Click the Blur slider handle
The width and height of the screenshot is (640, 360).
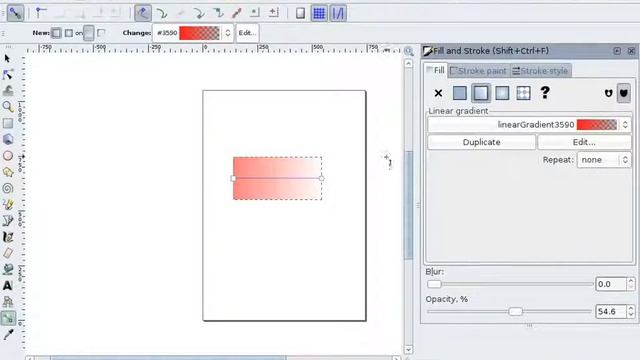(x=434, y=284)
